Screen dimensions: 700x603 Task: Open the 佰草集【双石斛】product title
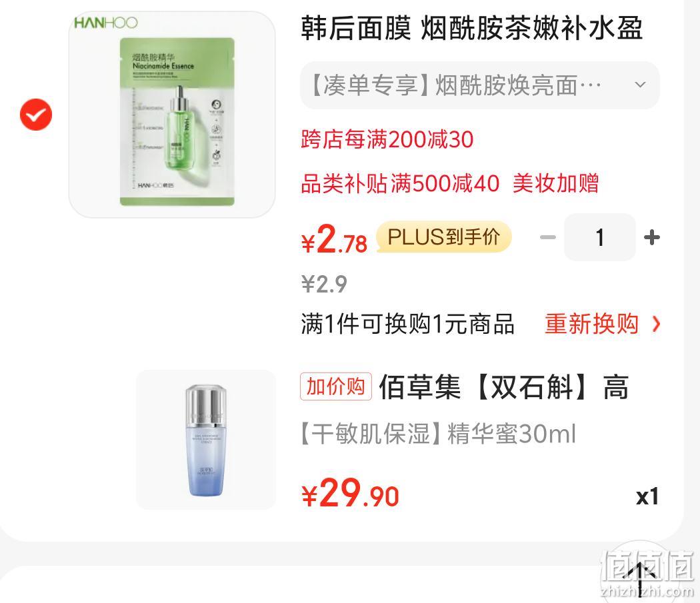pyautogui.click(x=503, y=387)
